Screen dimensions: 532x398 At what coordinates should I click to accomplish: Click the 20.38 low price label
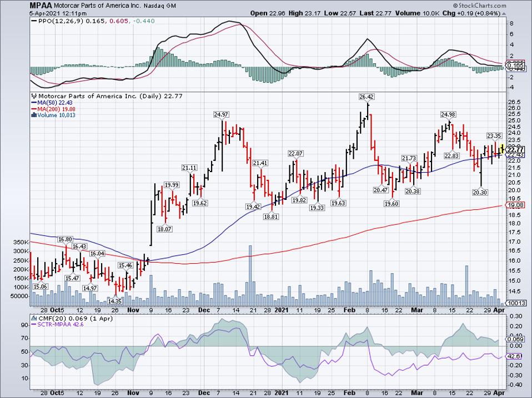pyautogui.click(x=413, y=191)
